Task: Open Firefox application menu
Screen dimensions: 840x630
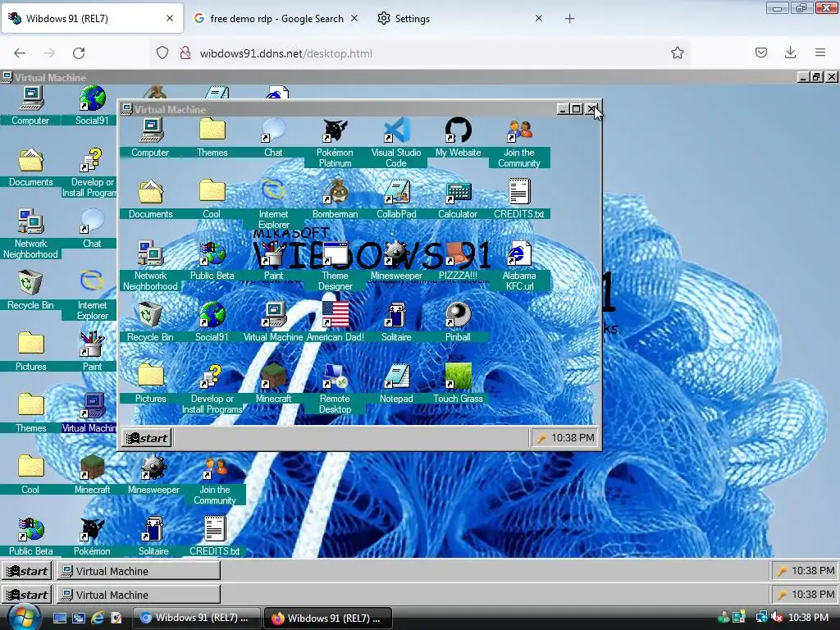Action: [x=820, y=52]
